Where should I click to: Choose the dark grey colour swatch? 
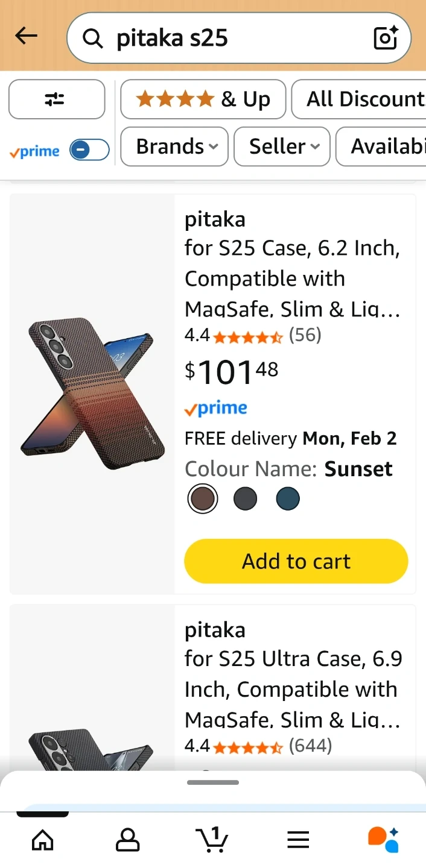click(x=245, y=499)
